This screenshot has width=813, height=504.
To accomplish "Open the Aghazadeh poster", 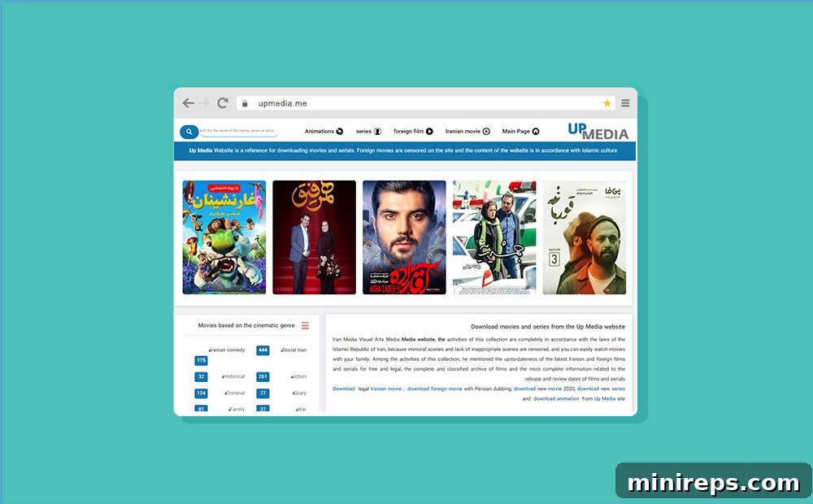I will pos(404,237).
